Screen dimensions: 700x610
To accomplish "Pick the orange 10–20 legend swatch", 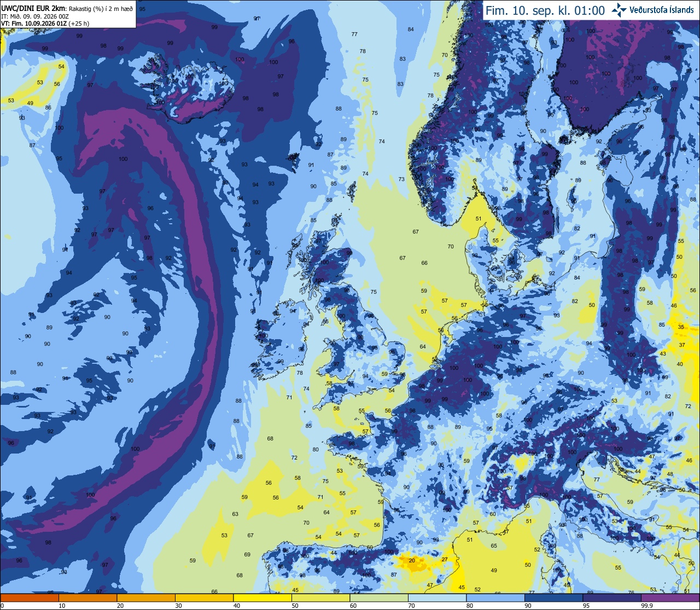I will click(x=87, y=597).
